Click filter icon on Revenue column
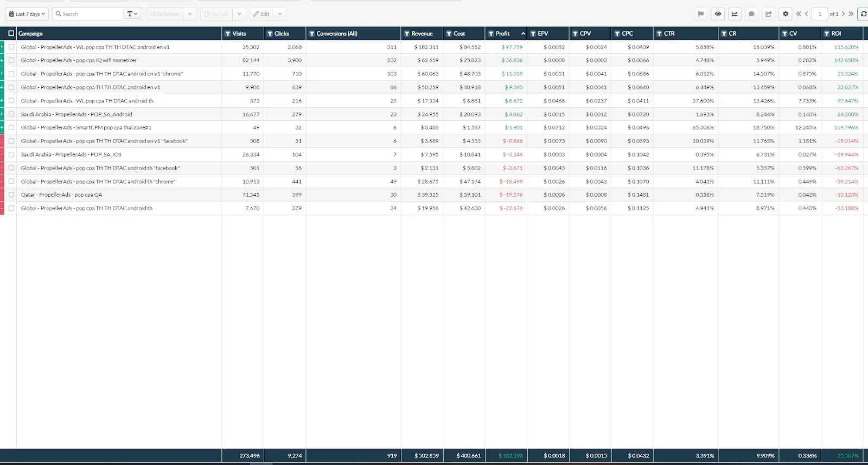The width and height of the screenshot is (868, 465). 407,34
